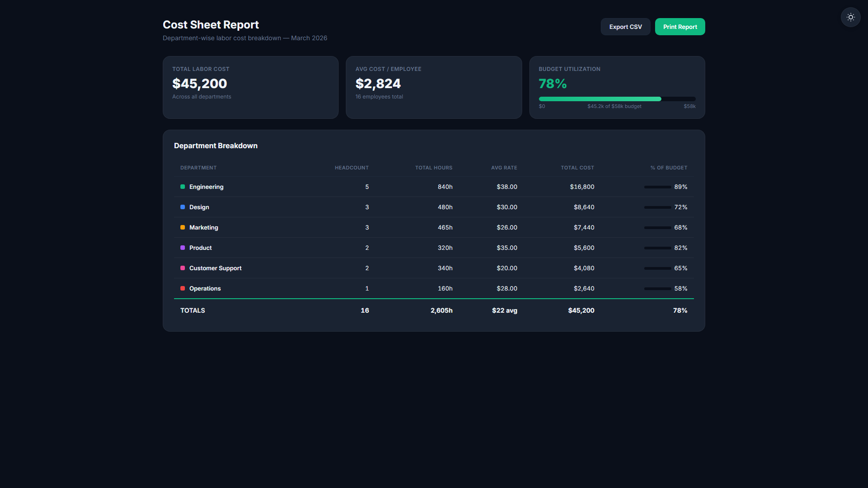Click the budget utilization progress bar
This screenshot has width=868, height=488.
(x=617, y=99)
